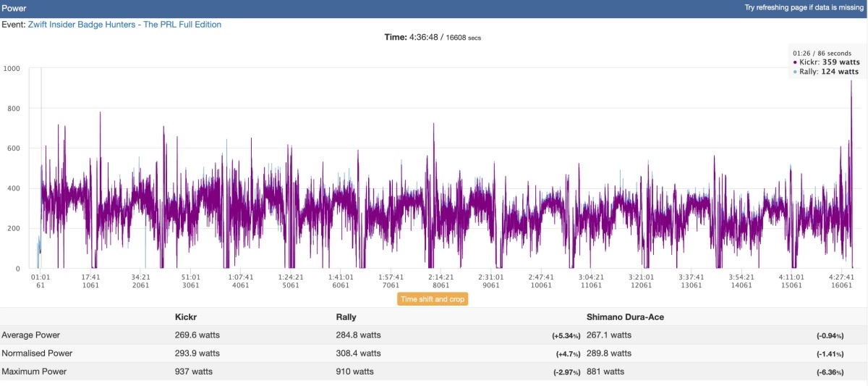Click the Shimano Dura-Ace column header
Screen dimensions: 868x386
[626, 316]
